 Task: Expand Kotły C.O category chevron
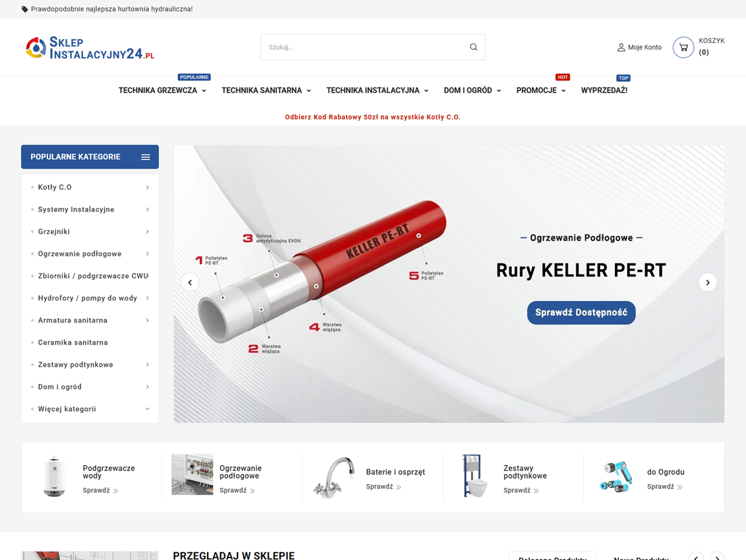pos(147,188)
